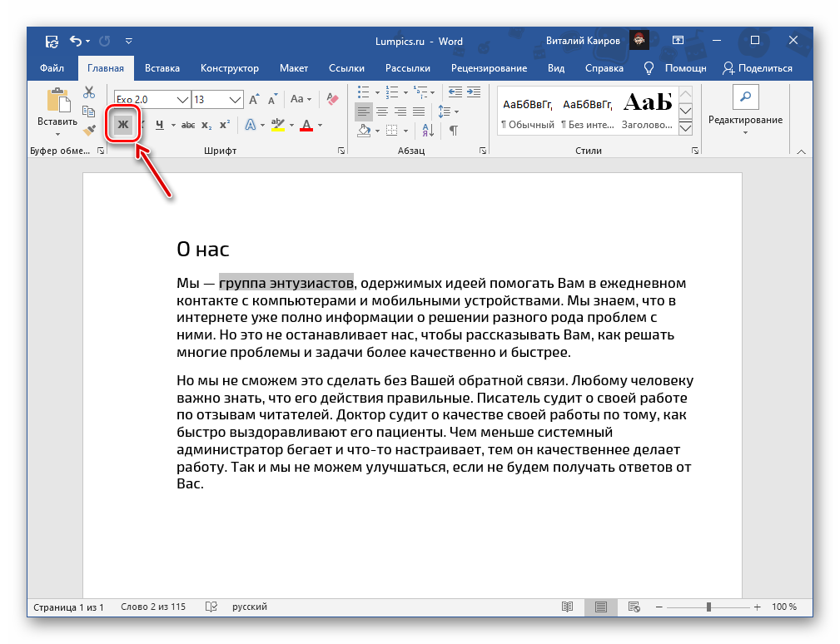The width and height of the screenshot is (840, 644).
Task: Open the Файл tab
Action: [52, 68]
